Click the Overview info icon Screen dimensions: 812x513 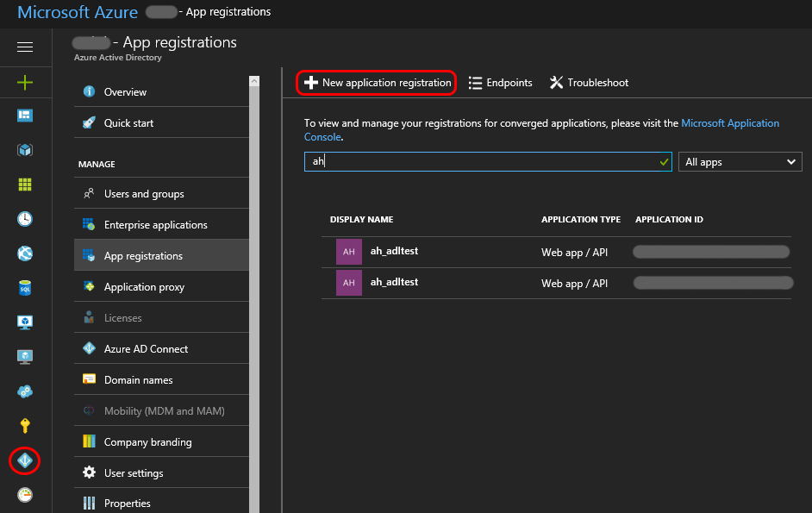point(89,91)
